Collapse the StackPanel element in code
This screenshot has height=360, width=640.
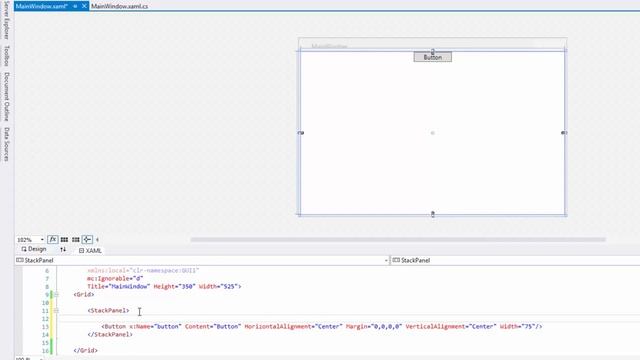click(56, 311)
